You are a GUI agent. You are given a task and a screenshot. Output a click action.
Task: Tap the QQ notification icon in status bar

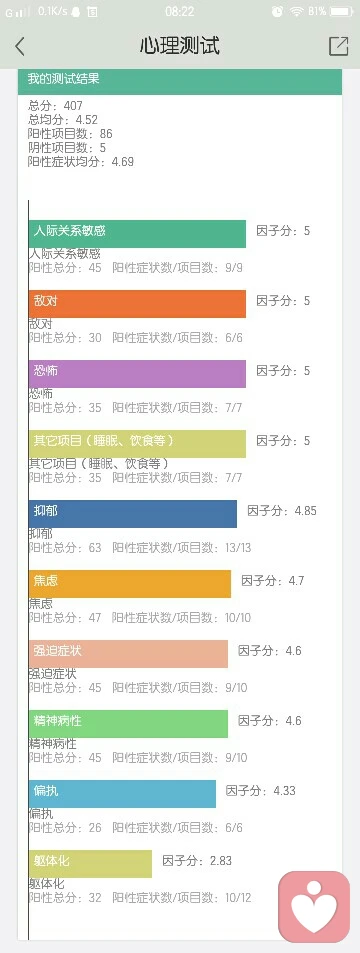pyautogui.click(x=75, y=12)
